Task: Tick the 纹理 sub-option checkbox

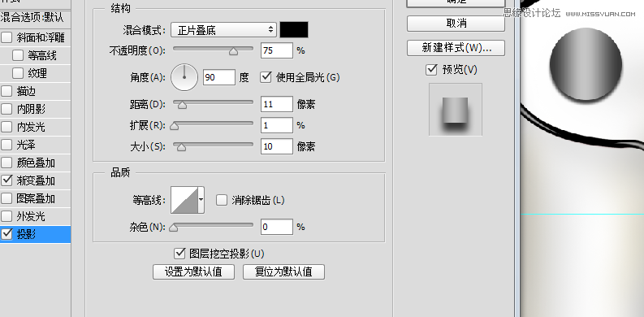Action: point(18,73)
